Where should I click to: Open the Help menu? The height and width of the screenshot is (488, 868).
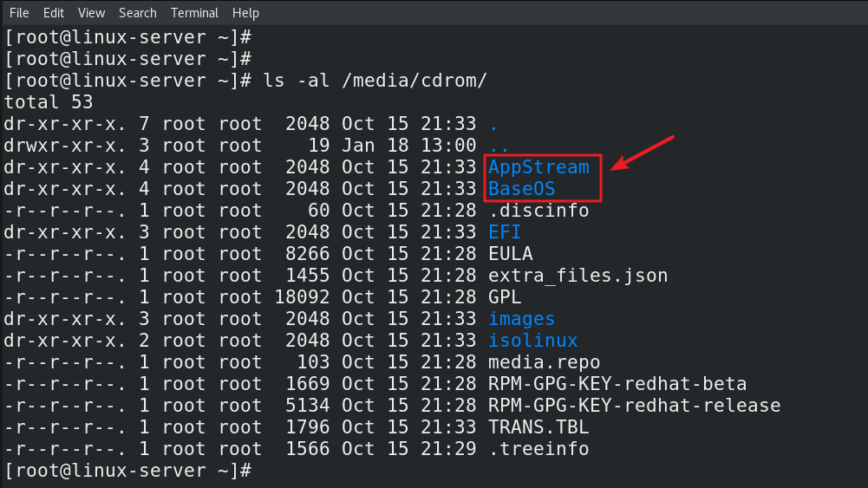point(245,13)
